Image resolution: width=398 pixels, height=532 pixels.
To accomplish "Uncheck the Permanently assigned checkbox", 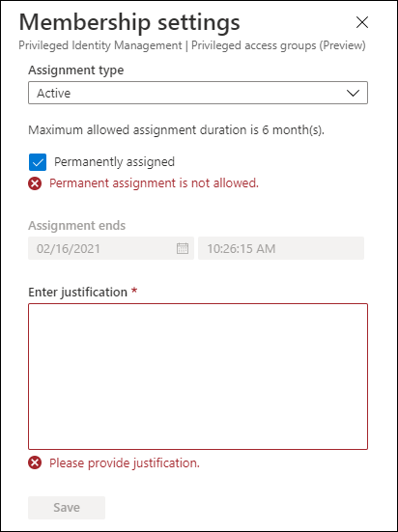I will click(x=38, y=162).
